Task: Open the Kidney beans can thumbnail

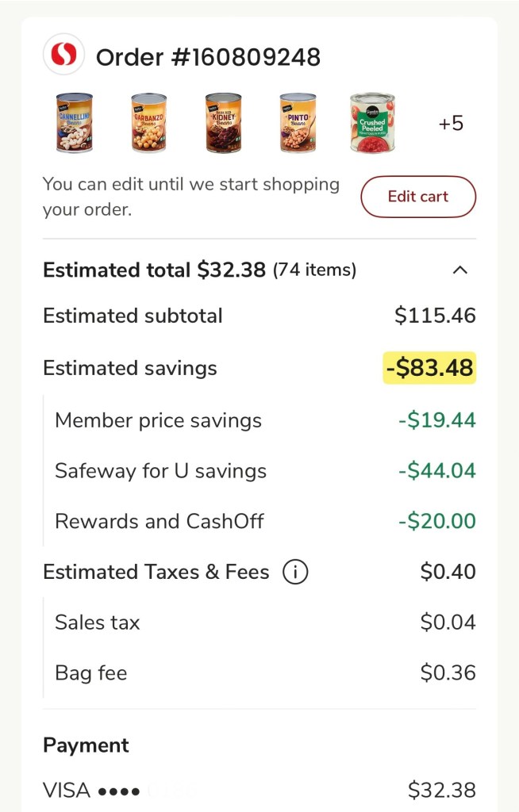Action: coord(223,123)
